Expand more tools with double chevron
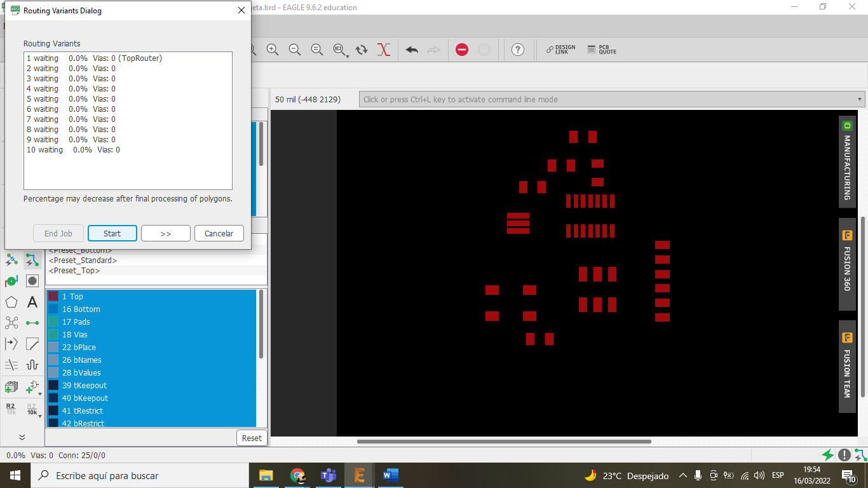The image size is (868, 488). pos(22,437)
